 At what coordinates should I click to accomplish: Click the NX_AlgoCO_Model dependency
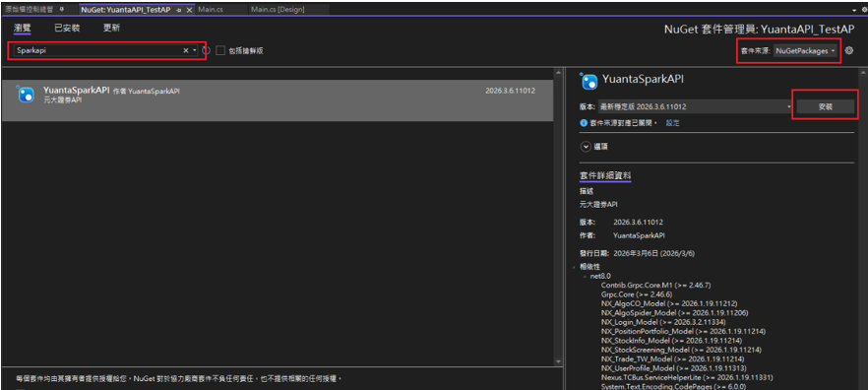[x=669, y=303]
